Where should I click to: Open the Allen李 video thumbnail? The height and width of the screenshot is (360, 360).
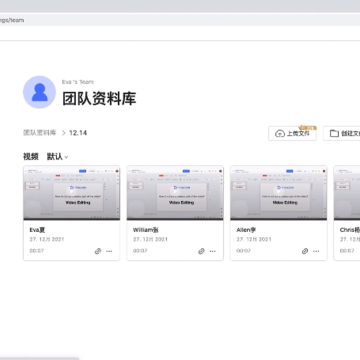coord(279,193)
